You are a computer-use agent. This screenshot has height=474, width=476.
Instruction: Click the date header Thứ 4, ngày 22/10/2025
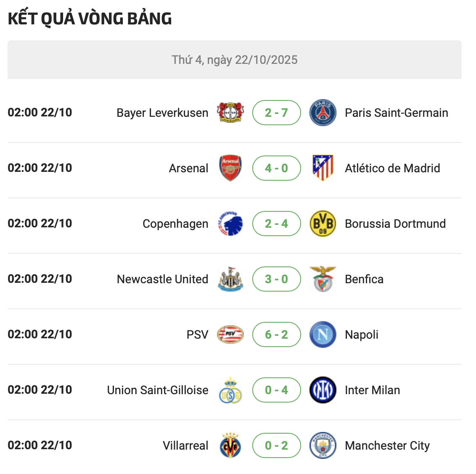point(234,60)
